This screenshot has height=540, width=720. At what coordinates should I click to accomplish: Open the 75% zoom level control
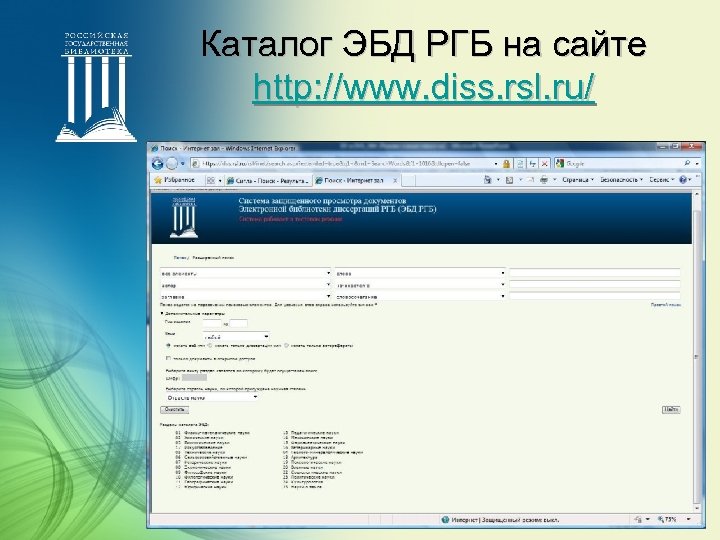pos(674,519)
